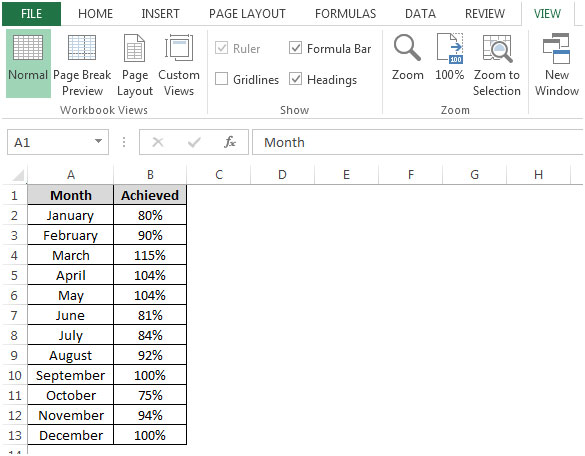This screenshot has width=585, height=456.
Task: Expand the Name Box dropdown arrow
Action: pos(98,141)
